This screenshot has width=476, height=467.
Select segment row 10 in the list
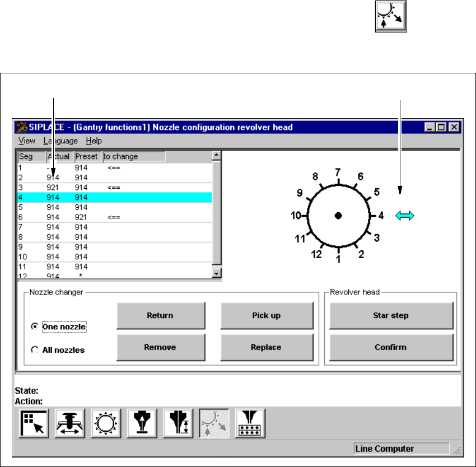[115, 257]
